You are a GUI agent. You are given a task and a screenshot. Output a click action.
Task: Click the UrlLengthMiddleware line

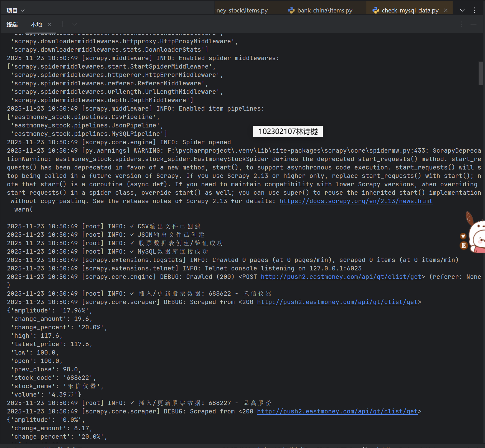117,92
